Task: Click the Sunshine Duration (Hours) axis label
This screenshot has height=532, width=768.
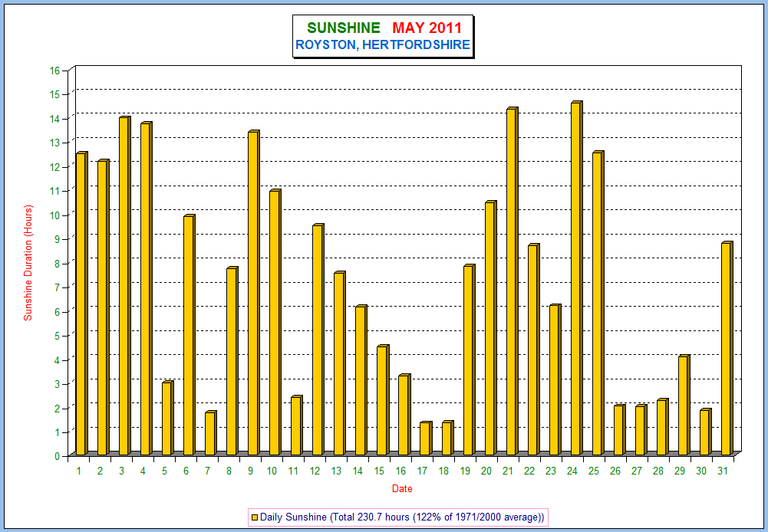Action: [x=28, y=263]
